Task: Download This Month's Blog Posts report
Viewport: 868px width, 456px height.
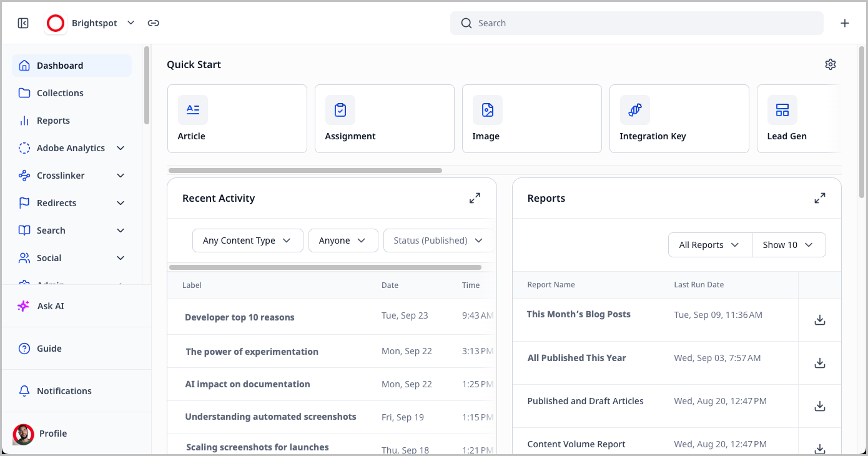Action: point(820,320)
